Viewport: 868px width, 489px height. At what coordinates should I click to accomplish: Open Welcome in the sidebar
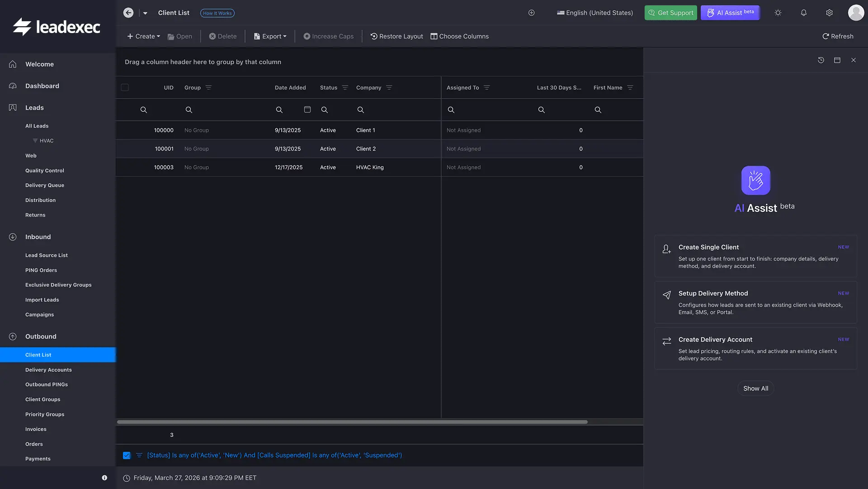39,64
